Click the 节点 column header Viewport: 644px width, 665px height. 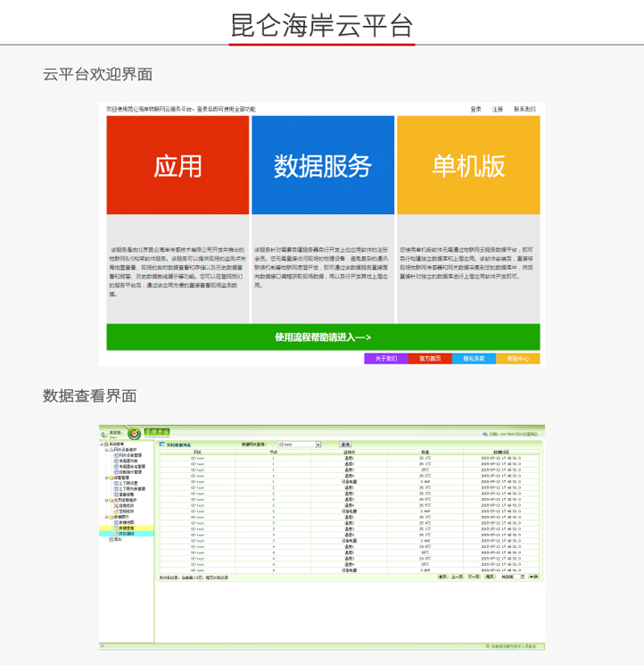[x=273, y=452]
